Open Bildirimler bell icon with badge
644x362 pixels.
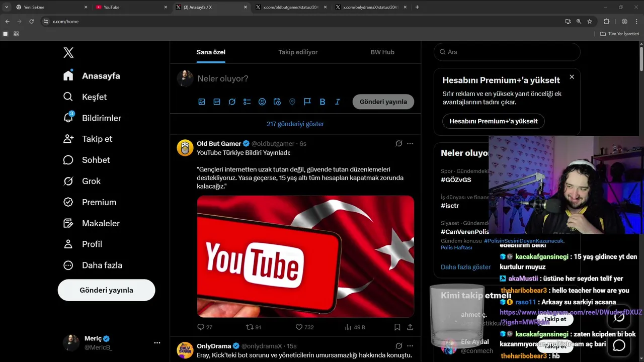tap(68, 118)
